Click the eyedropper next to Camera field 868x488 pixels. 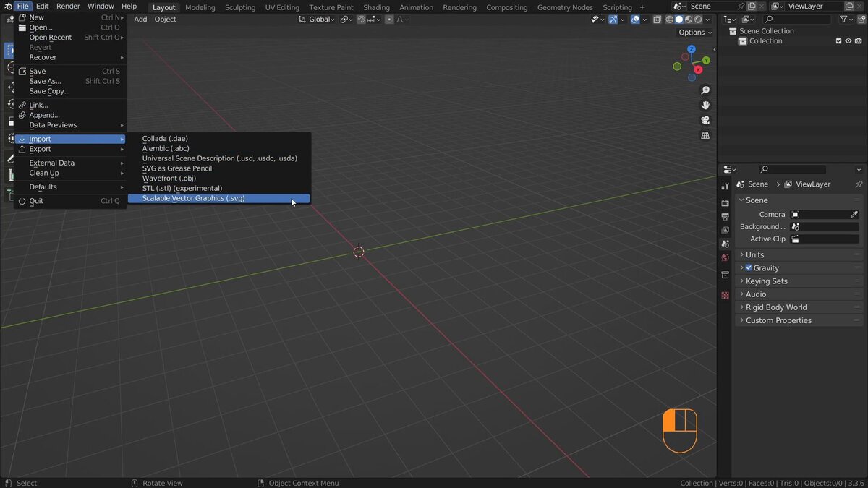point(854,214)
